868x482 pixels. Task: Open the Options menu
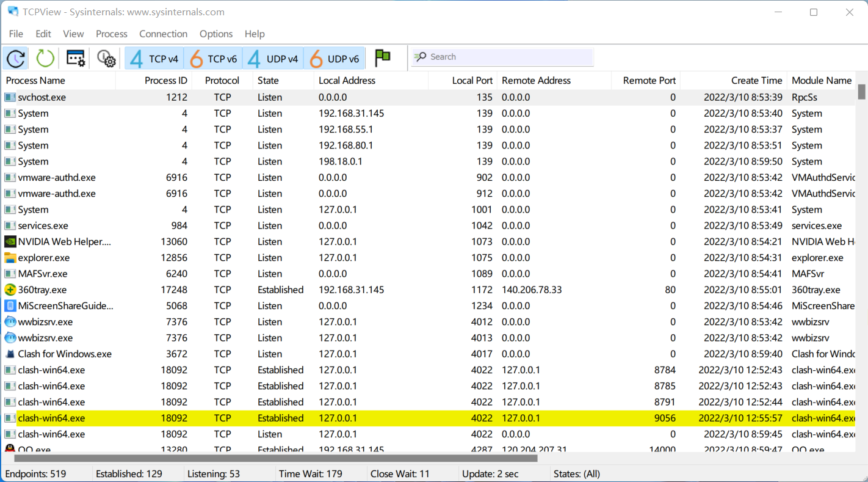(x=216, y=34)
